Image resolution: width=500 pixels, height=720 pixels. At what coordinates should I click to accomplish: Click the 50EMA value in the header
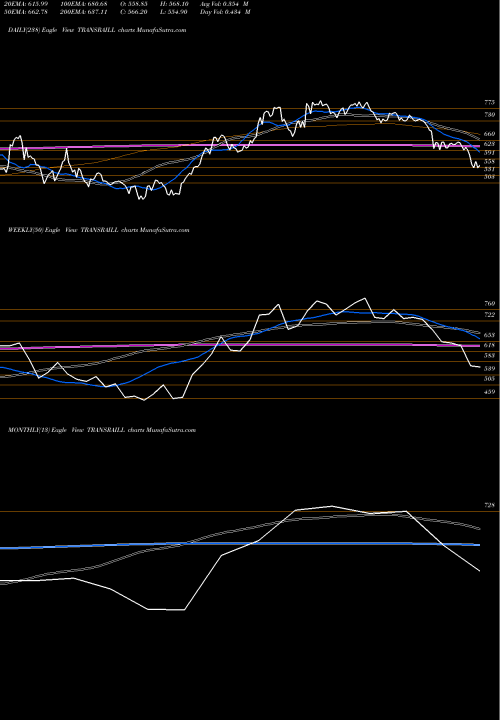[x=24, y=12]
